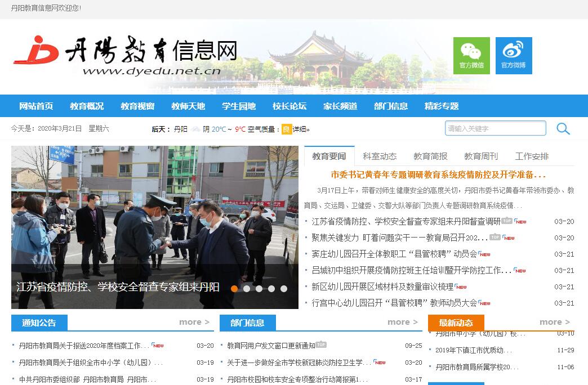The width and height of the screenshot is (588, 385).
Task: Open 学生园地 navigation item
Action: (x=239, y=106)
